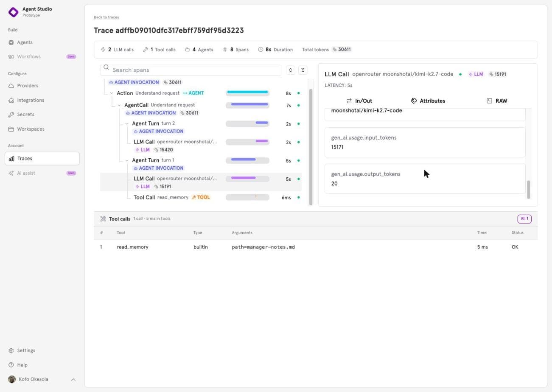Screen dimensions: 552x392
Task: Click the expand all spans button
Action: tap(290, 70)
